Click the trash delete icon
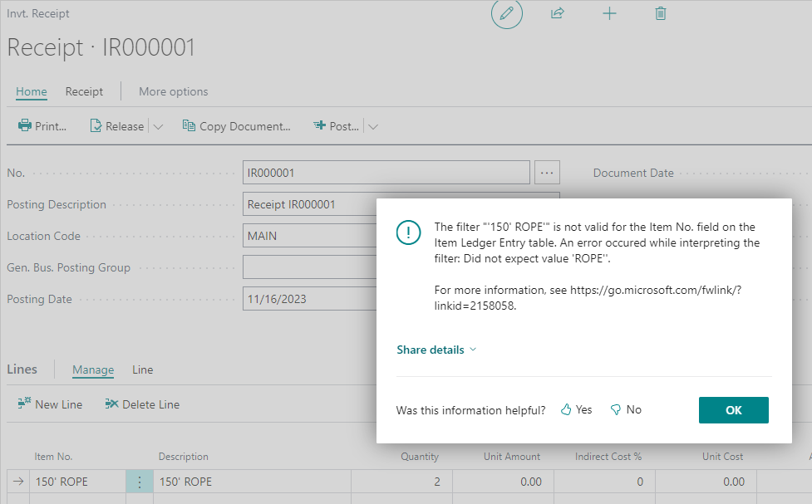The image size is (812, 504). coord(660,13)
